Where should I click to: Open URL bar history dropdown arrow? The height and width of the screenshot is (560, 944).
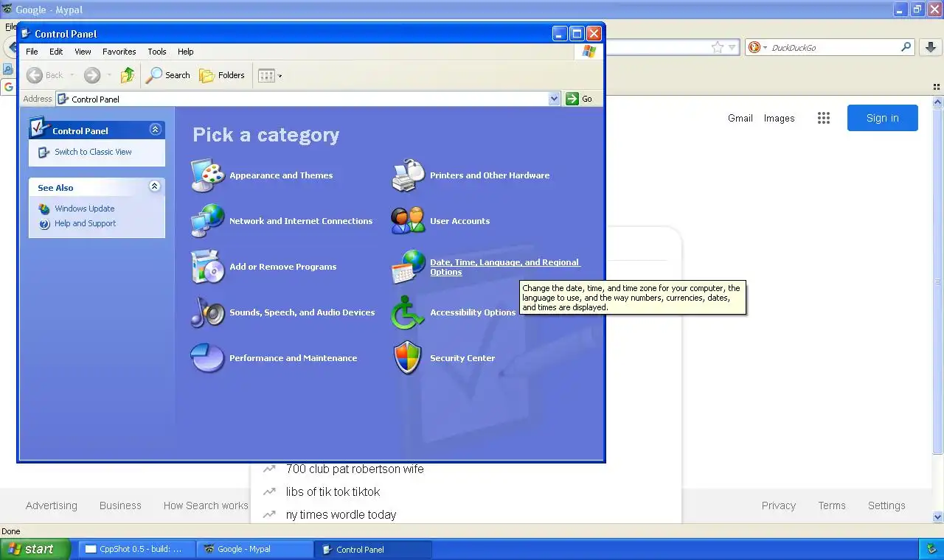point(732,47)
